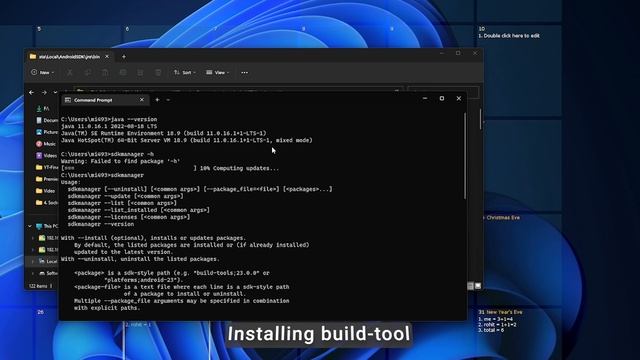Viewport: 640px width, 360px height.
Task: Click the Rename icon in Explorer toolbar
Action: [x=122, y=73]
